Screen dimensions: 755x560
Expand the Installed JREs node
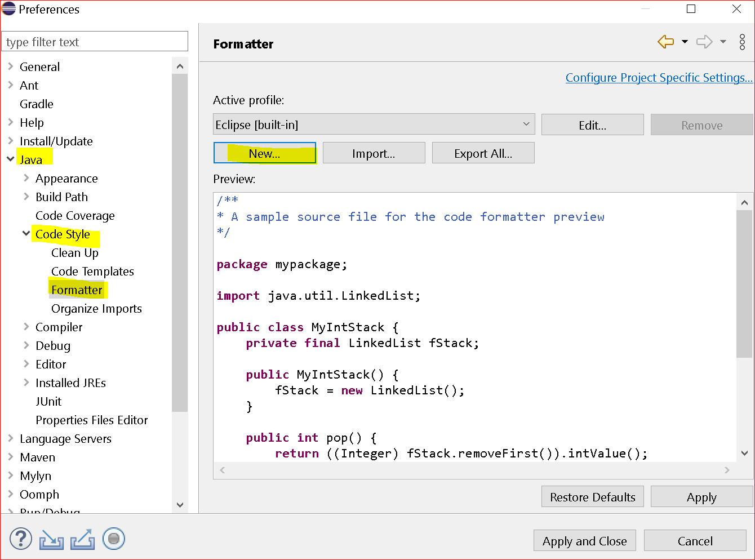26,383
